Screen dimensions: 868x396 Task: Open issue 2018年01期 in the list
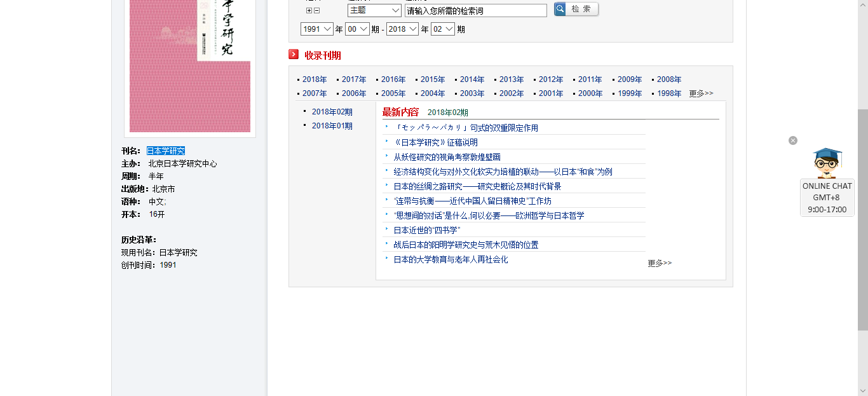tap(332, 126)
